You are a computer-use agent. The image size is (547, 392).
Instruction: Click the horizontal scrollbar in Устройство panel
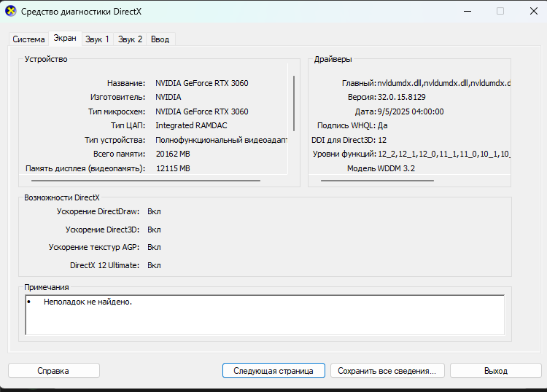146,181
